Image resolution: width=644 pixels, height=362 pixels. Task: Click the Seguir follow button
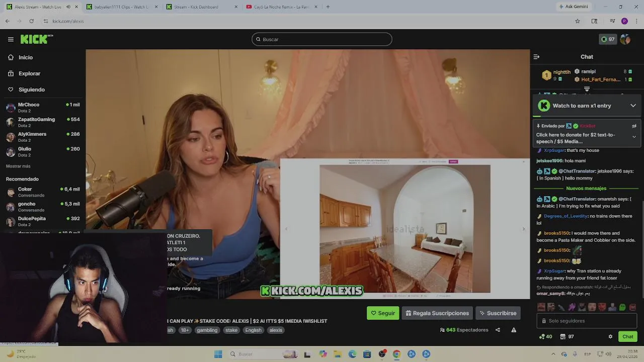383,313
